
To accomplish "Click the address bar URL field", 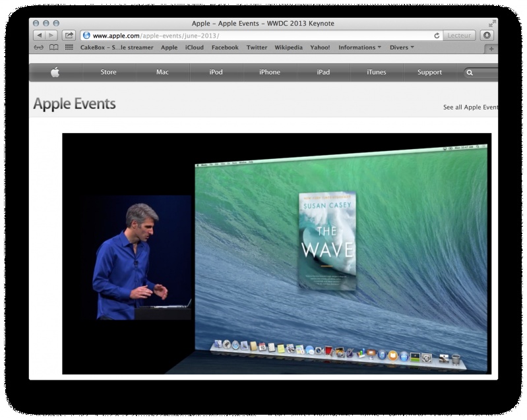I will coord(262,36).
